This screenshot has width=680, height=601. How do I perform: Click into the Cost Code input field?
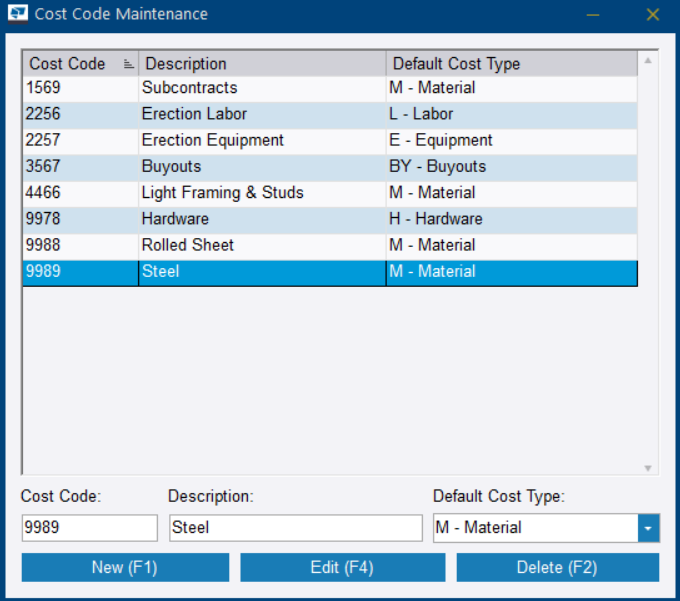(89, 528)
